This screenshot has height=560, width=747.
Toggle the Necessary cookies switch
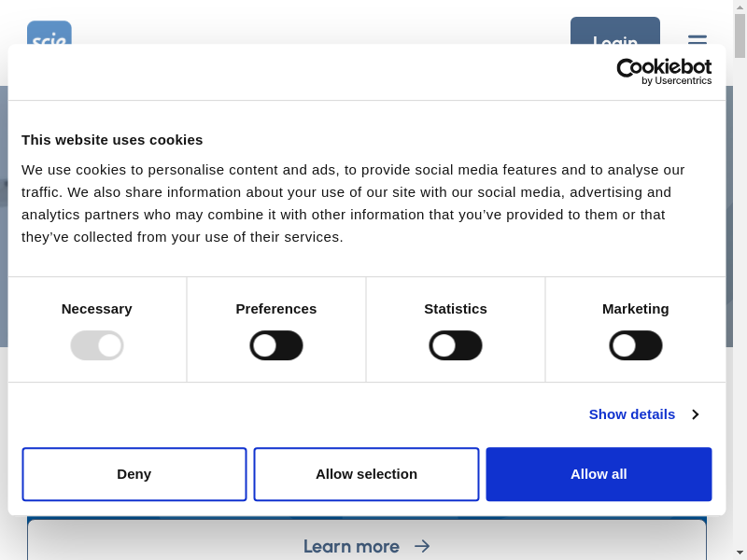pos(97,345)
